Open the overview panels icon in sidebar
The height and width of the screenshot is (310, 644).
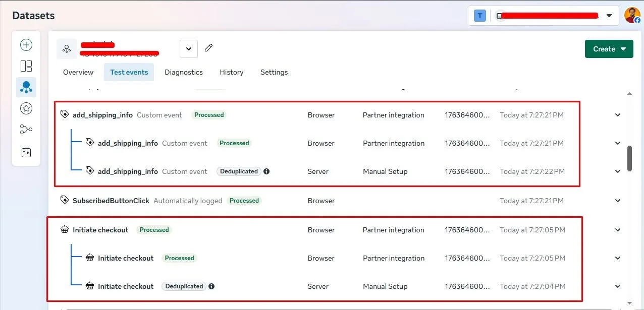pos(26,66)
